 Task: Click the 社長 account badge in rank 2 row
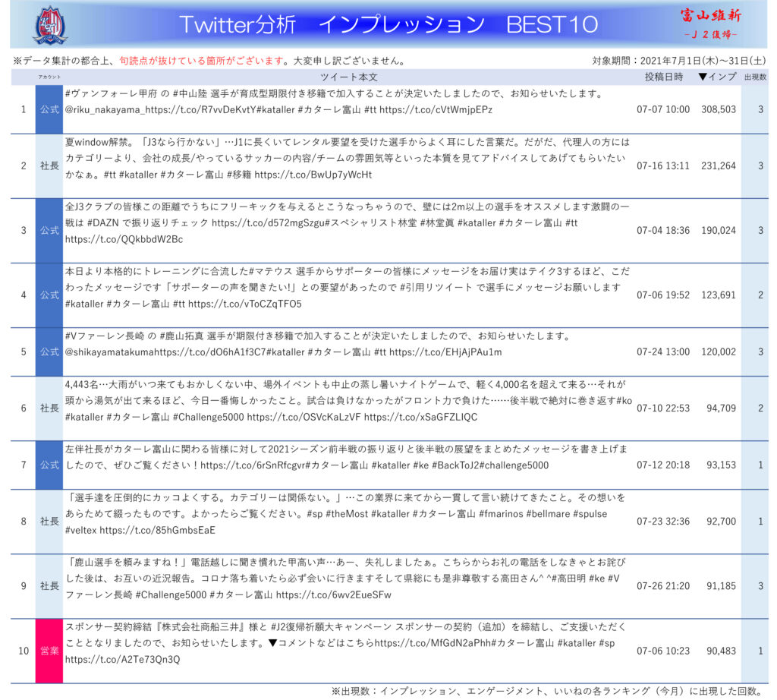[x=49, y=166]
